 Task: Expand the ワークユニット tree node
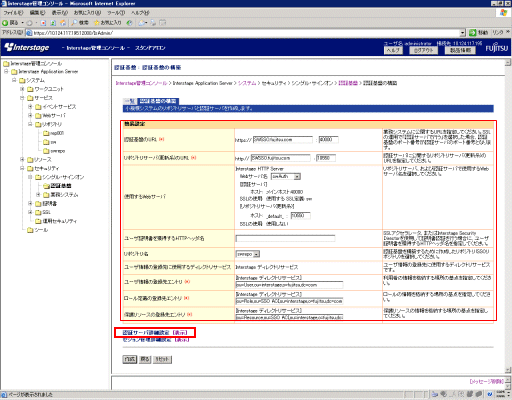coord(22,89)
